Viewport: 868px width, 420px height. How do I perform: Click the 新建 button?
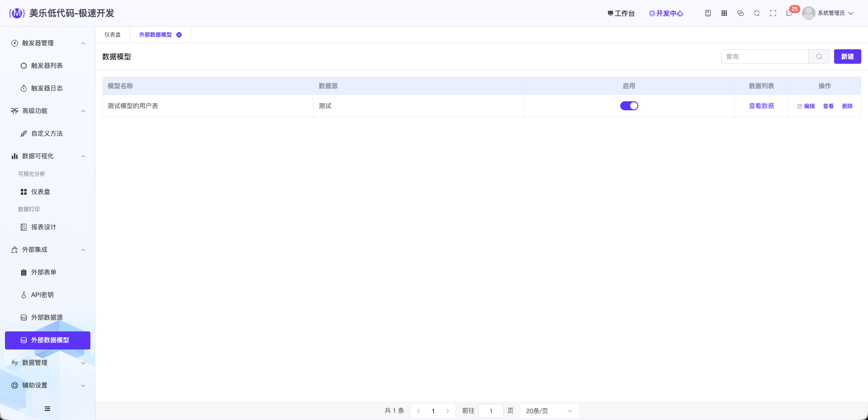pos(847,57)
